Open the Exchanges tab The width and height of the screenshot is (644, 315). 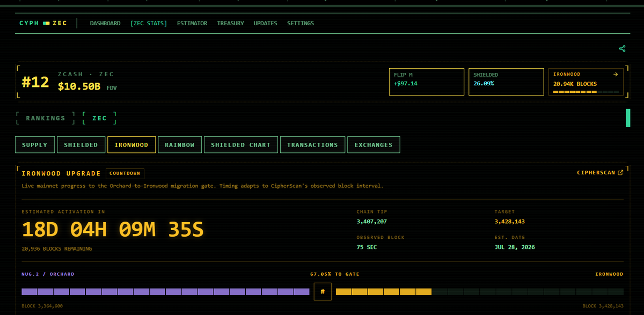(374, 145)
